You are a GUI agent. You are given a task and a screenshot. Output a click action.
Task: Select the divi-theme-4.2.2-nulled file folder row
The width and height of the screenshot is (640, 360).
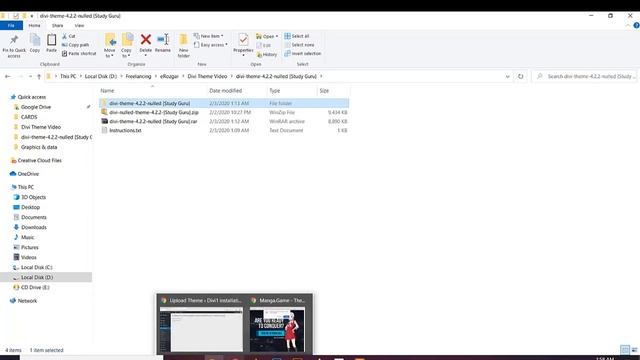coord(224,103)
